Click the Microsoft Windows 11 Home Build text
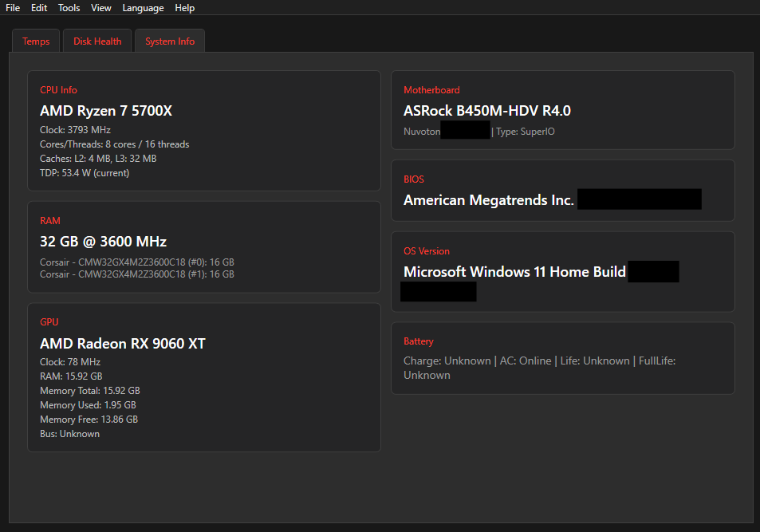Image resolution: width=760 pixels, height=532 pixels. click(514, 271)
